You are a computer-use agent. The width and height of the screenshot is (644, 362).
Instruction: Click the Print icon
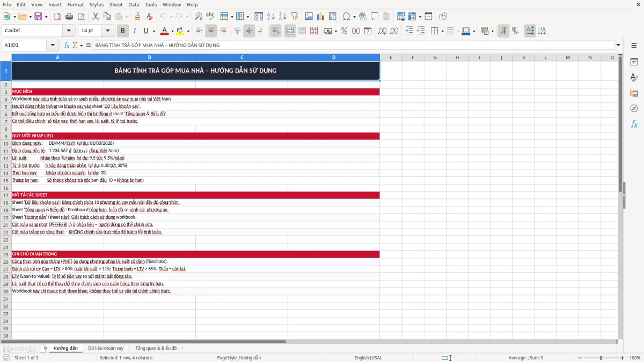(68, 17)
